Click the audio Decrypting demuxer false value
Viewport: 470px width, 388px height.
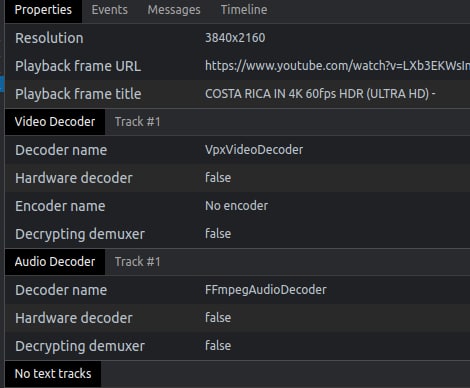click(218, 346)
